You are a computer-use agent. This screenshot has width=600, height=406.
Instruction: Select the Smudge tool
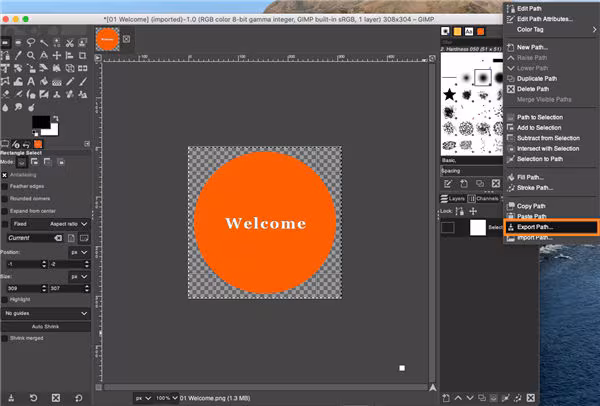18,108
